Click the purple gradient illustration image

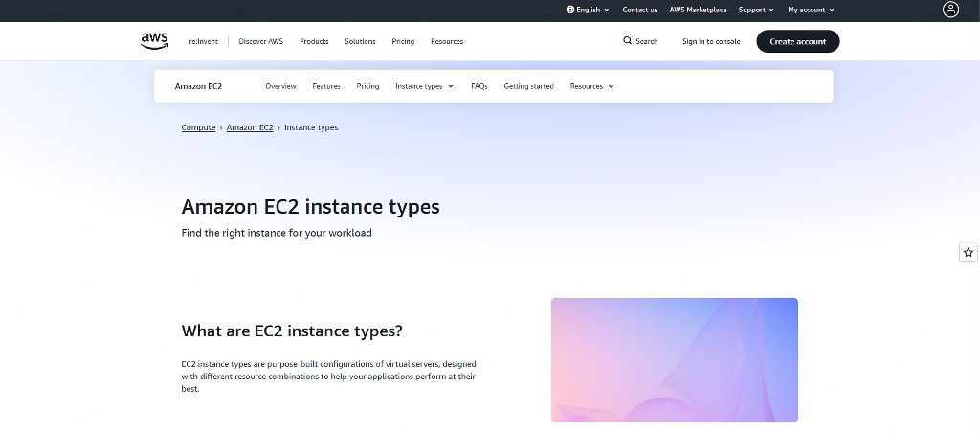(675, 359)
